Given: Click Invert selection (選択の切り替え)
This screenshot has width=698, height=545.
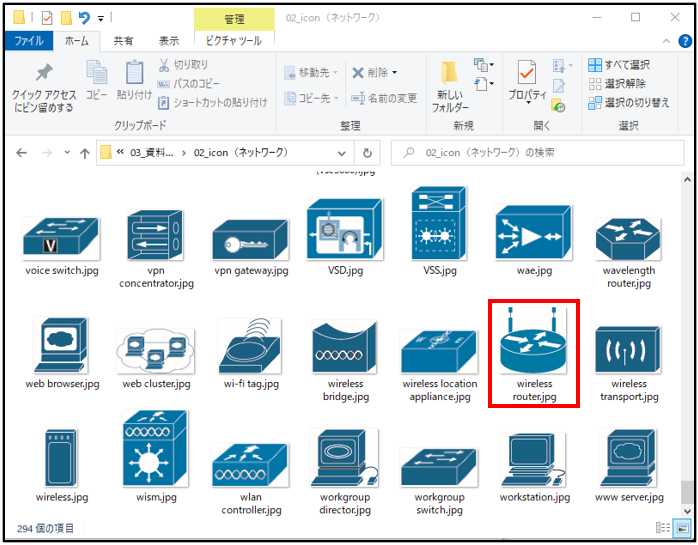Looking at the screenshot, I should click(629, 102).
